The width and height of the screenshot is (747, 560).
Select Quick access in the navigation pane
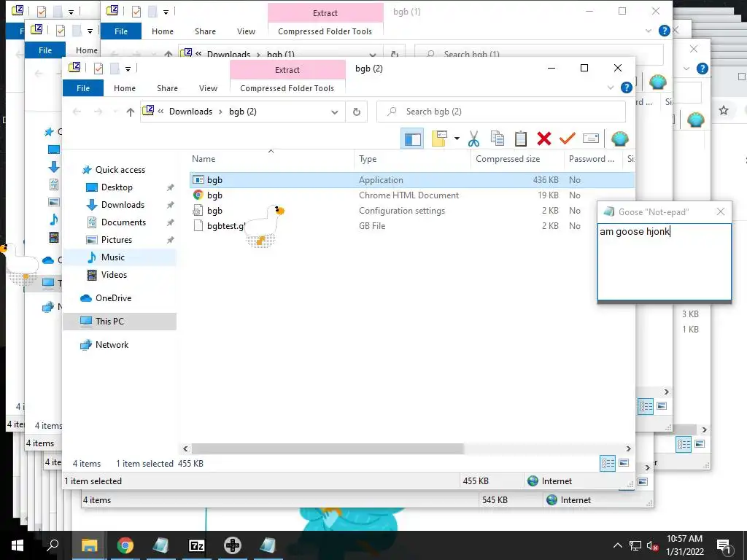[x=120, y=169]
